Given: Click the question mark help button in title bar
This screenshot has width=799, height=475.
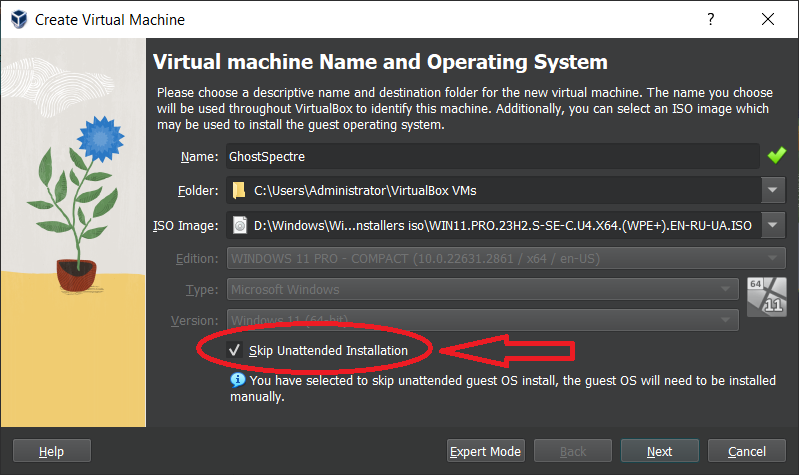Looking at the screenshot, I should [710, 19].
